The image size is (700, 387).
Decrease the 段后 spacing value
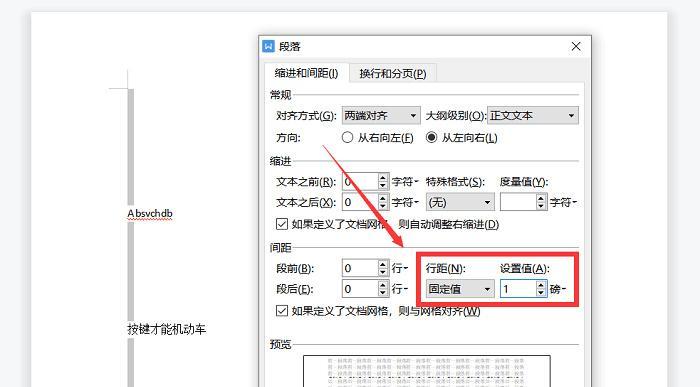point(383,293)
